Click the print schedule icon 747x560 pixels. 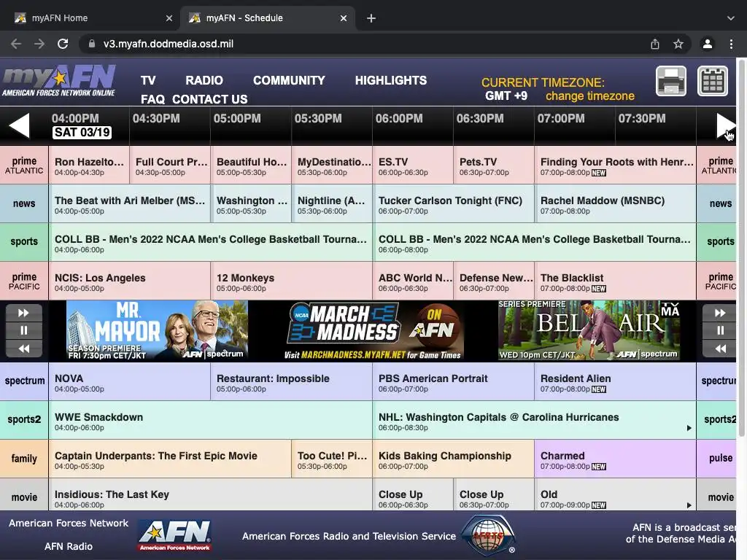(x=671, y=82)
